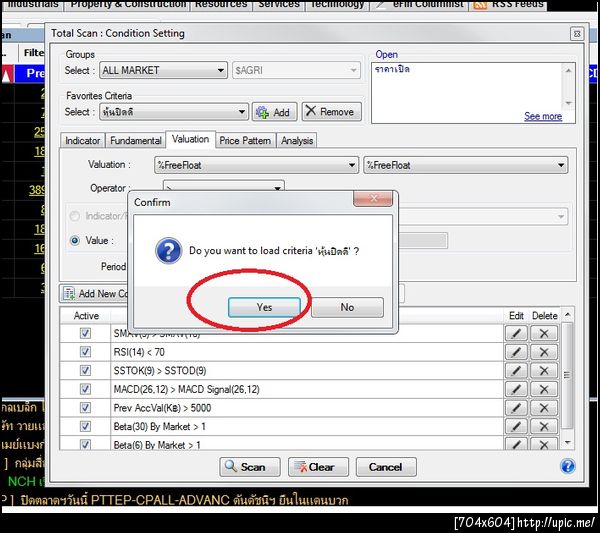Image resolution: width=600 pixels, height=533 pixels.
Task: Click the RSS Feeds icon
Action: pos(480,4)
